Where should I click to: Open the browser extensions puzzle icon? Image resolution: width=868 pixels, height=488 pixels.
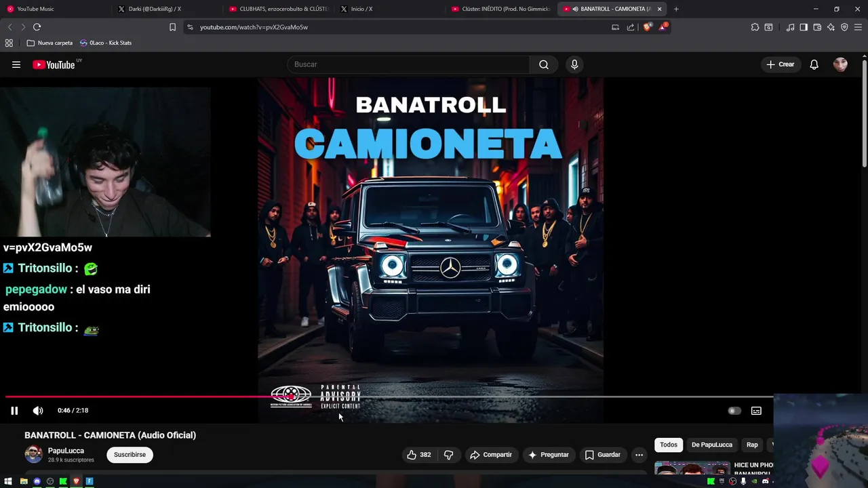tap(755, 27)
